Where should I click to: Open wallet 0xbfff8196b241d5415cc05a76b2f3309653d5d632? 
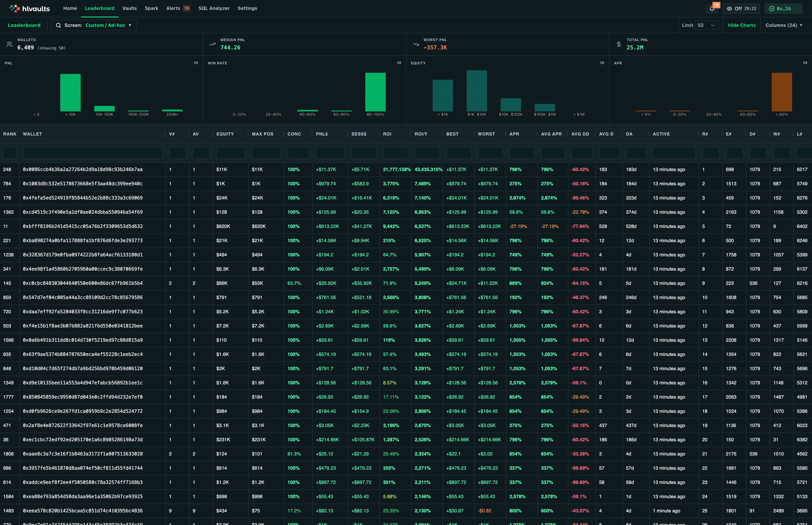(x=83, y=226)
